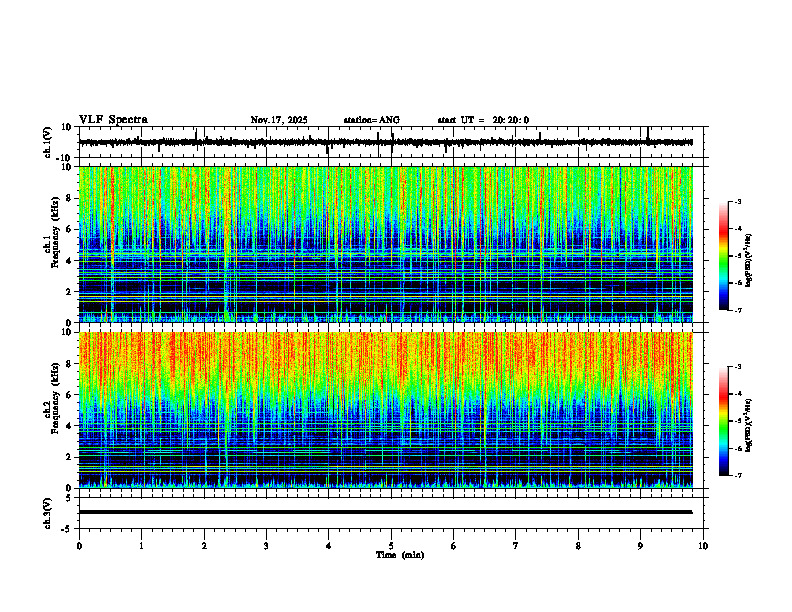Viewport: 792px width, 612px height.
Task: Click the log(PSD) label beside the ch.1 color scale
Action: 749,261
